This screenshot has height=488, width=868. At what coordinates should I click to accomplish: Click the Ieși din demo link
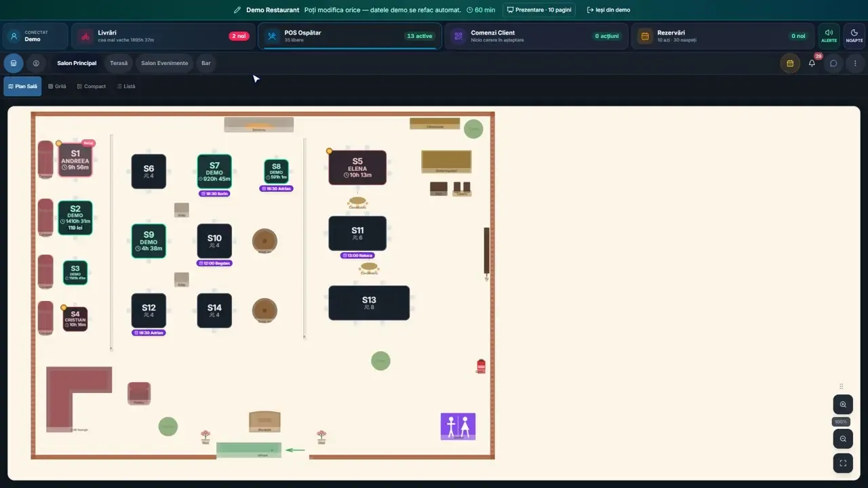[608, 10]
